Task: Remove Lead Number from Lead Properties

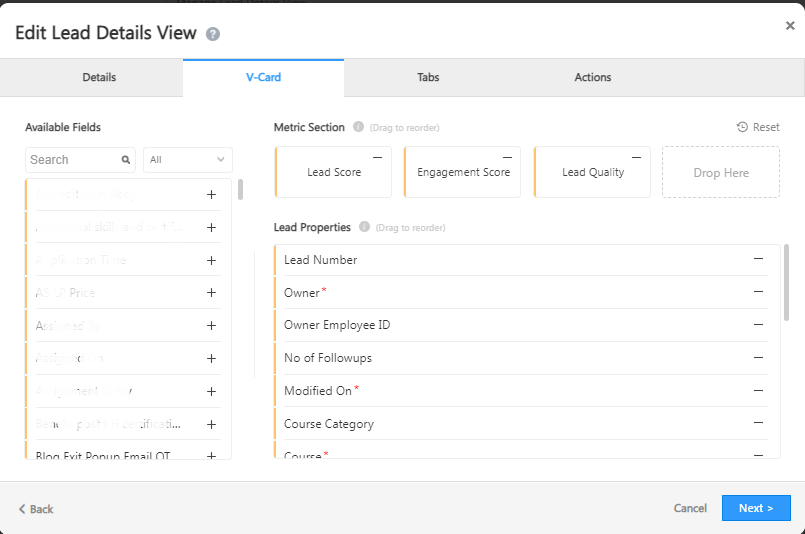Action: click(759, 259)
